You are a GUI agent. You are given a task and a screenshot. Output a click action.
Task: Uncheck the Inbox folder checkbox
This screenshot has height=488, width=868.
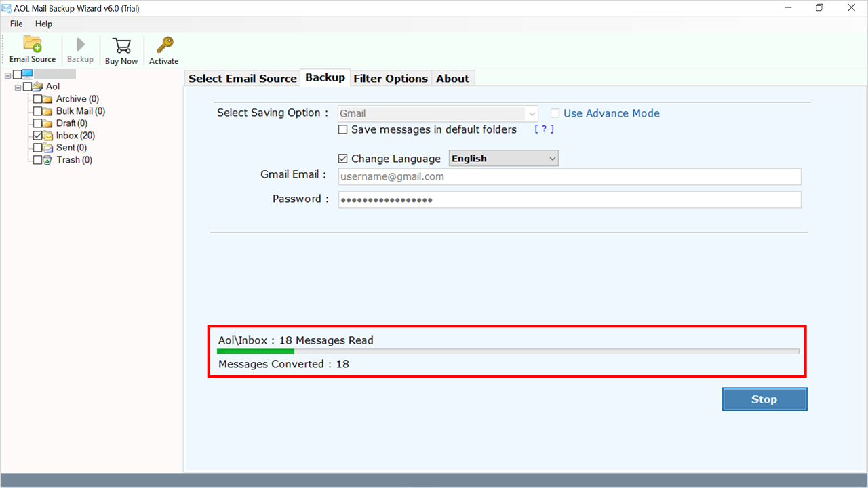(37, 136)
